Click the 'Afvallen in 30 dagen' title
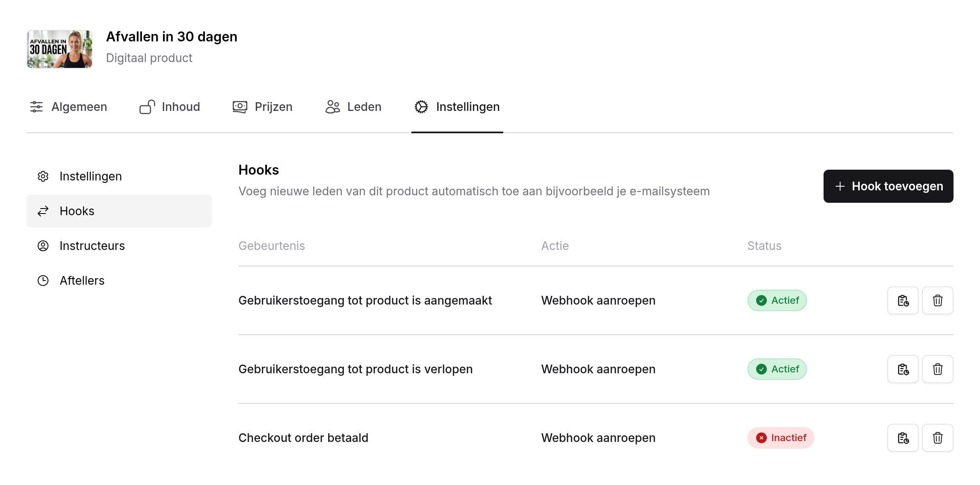The width and height of the screenshot is (980, 485). pos(172,36)
